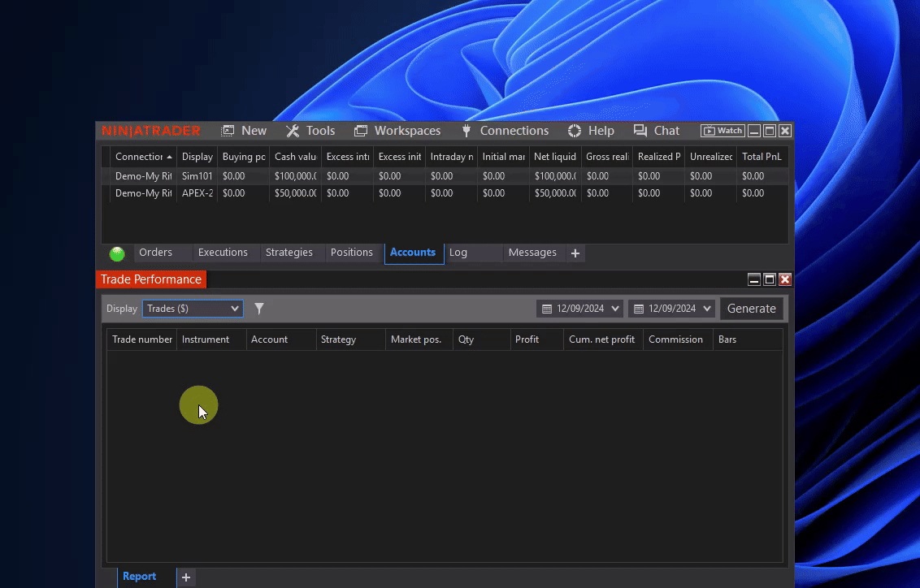
Task: Open the Connections menu
Action: click(x=506, y=131)
